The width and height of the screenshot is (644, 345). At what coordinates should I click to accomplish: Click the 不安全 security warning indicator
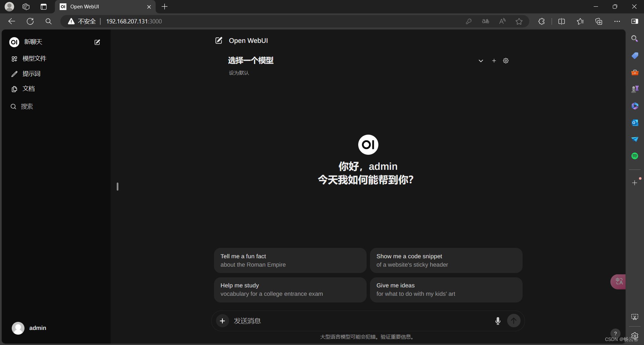pos(82,21)
